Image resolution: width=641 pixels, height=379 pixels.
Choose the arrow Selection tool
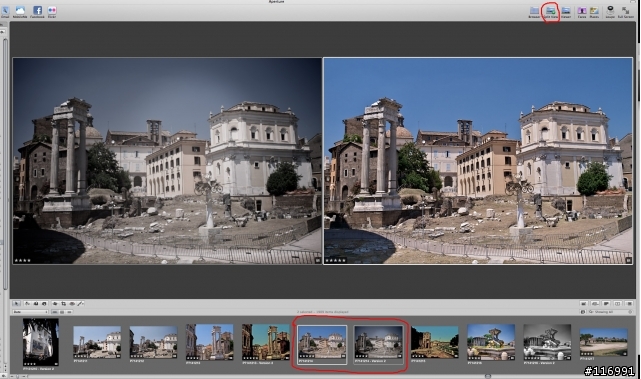[16, 304]
